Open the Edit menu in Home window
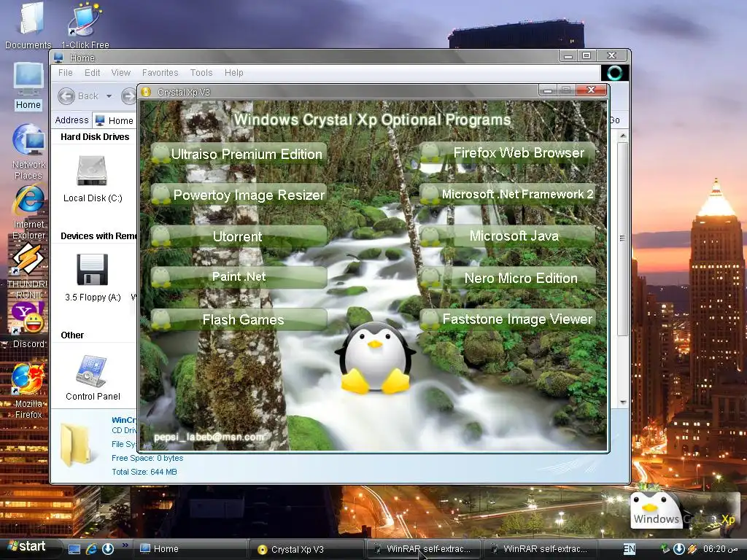This screenshot has width=747, height=560. (93, 73)
